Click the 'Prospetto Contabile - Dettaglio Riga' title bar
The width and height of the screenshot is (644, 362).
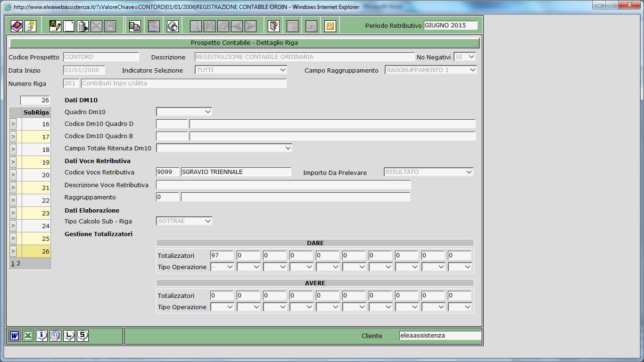[244, 43]
